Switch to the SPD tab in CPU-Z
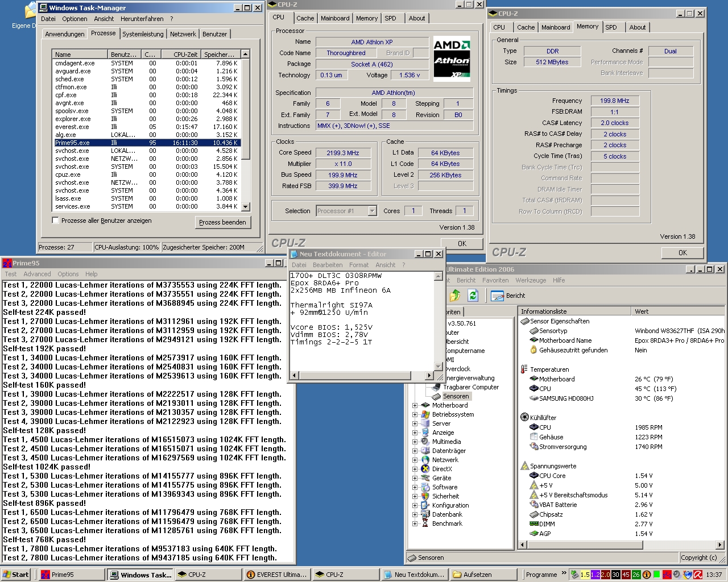This screenshot has height=582, width=728. point(391,18)
